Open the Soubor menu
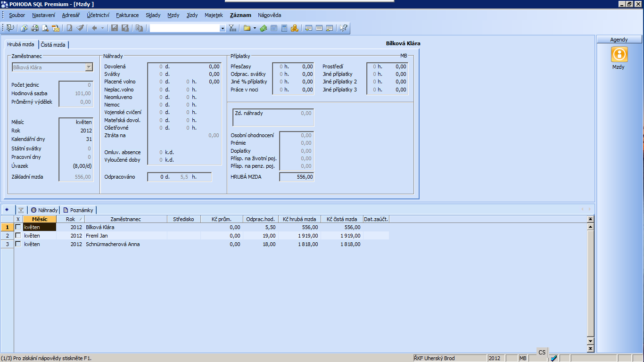644x362 pixels. [x=17, y=15]
